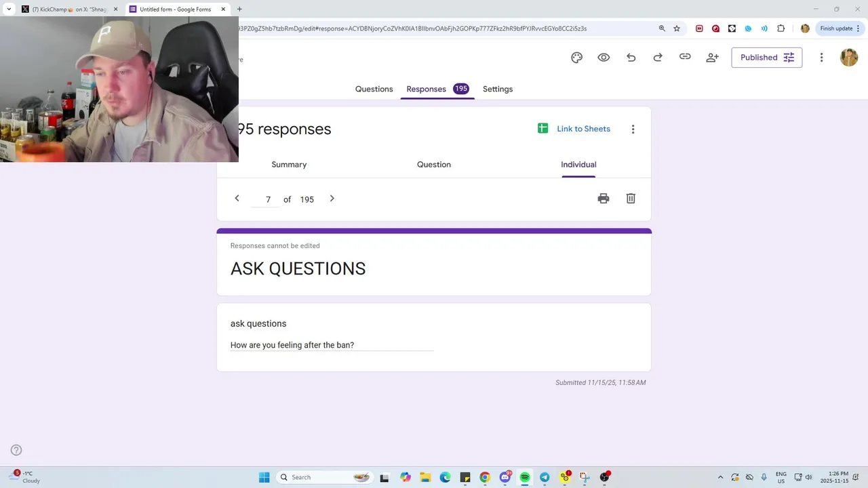Open Microsoft Edge from the taskbar
Screen dimensions: 868x488
(445, 477)
